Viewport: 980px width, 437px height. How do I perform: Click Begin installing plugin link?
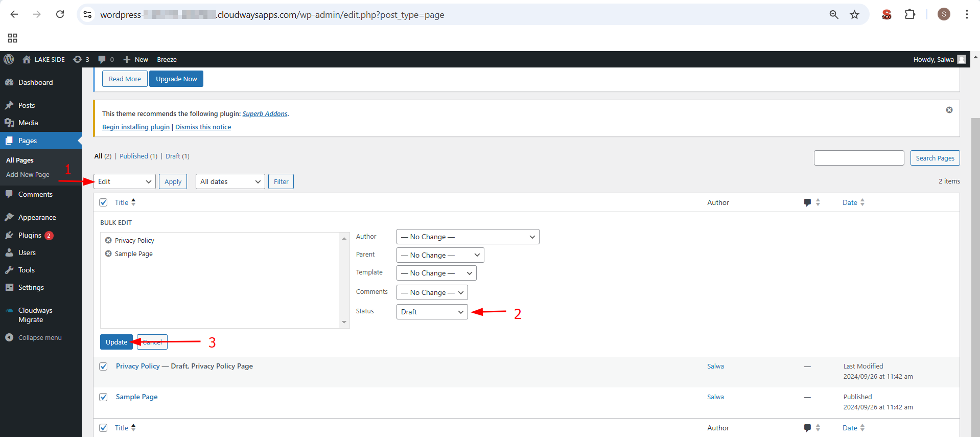point(136,127)
